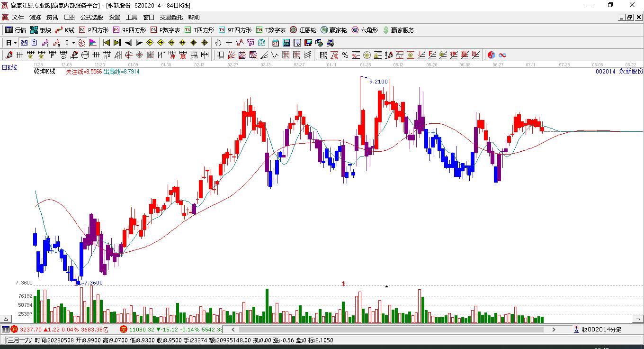Select the red fan lines tool

[232, 55]
